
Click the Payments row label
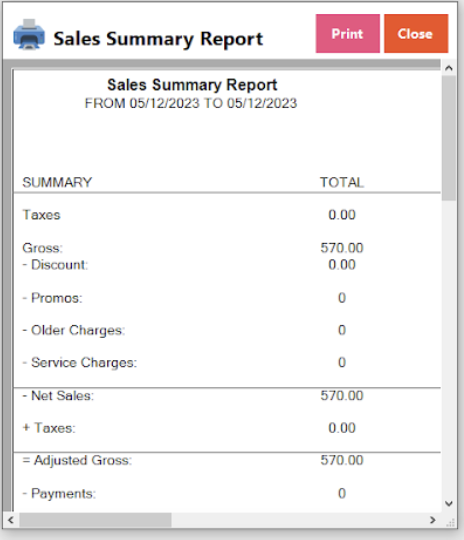(59, 494)
